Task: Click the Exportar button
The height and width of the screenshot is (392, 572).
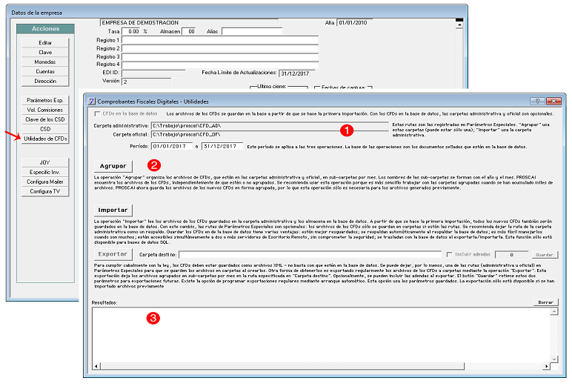Action: click(113, 254)
